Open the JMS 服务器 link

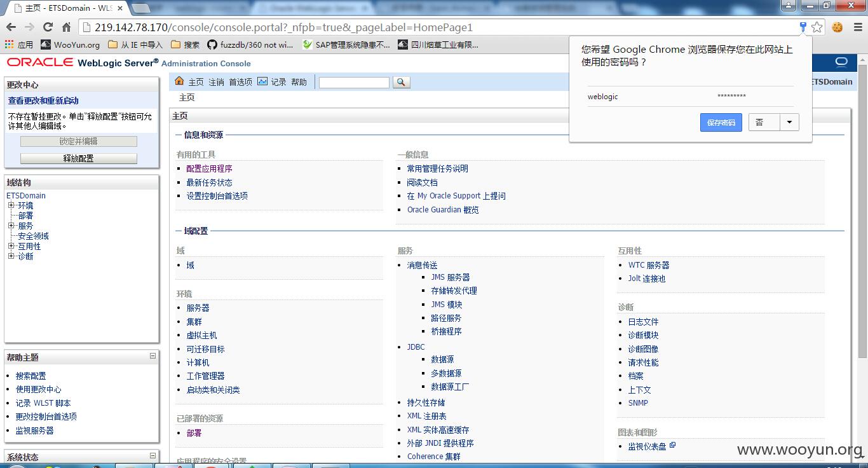pos(451,277)
